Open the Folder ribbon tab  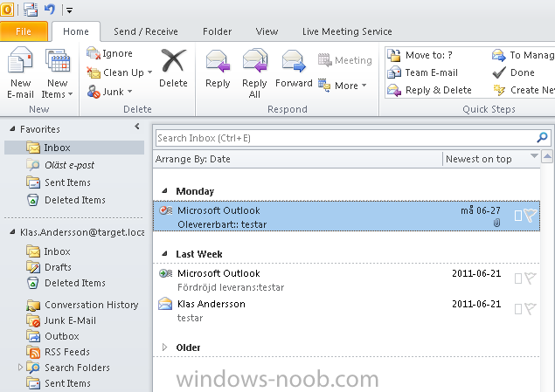217,31
